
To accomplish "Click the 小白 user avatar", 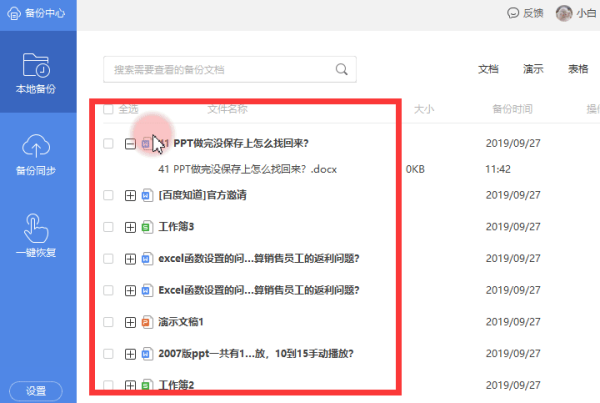I will pos(564,13).
